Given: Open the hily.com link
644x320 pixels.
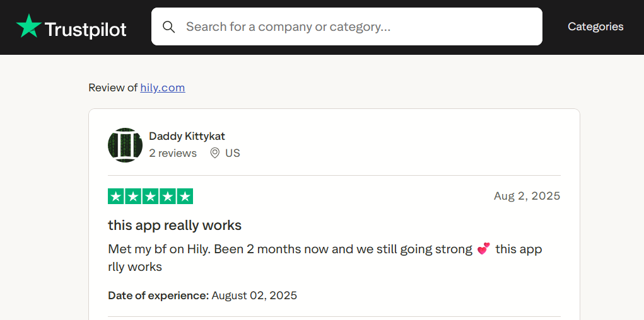Looking at the screenshot, I should 163,88.
